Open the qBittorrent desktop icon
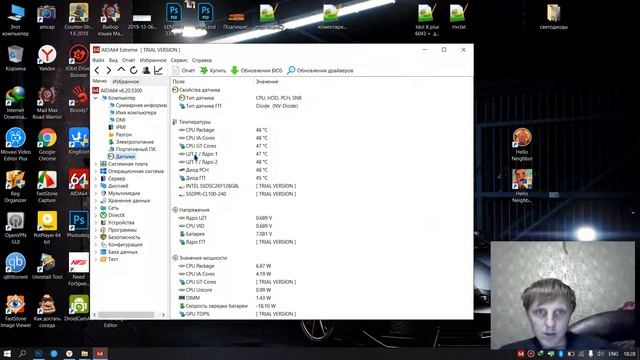The height and width of the screenshot is (360, 640). (16, 266)
